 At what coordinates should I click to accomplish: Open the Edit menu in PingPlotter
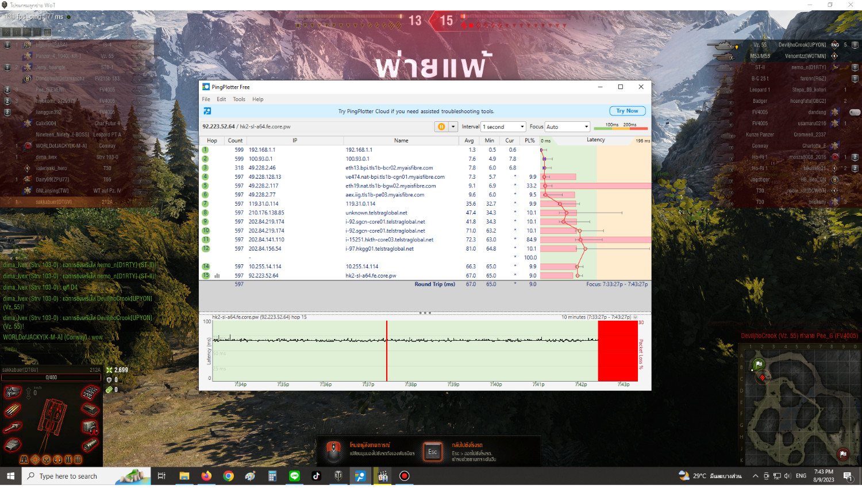coord(221,99)
